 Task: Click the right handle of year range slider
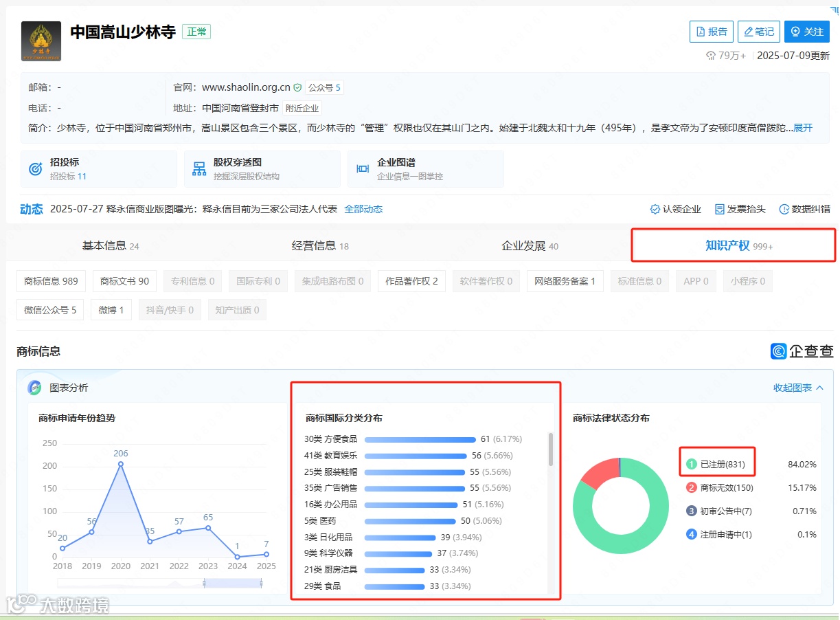coord(261,583)
